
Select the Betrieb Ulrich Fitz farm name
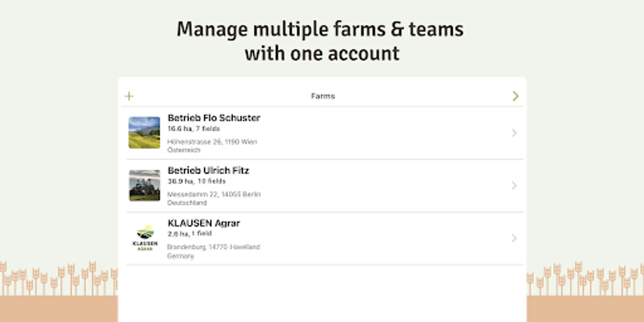coord(208,171)
